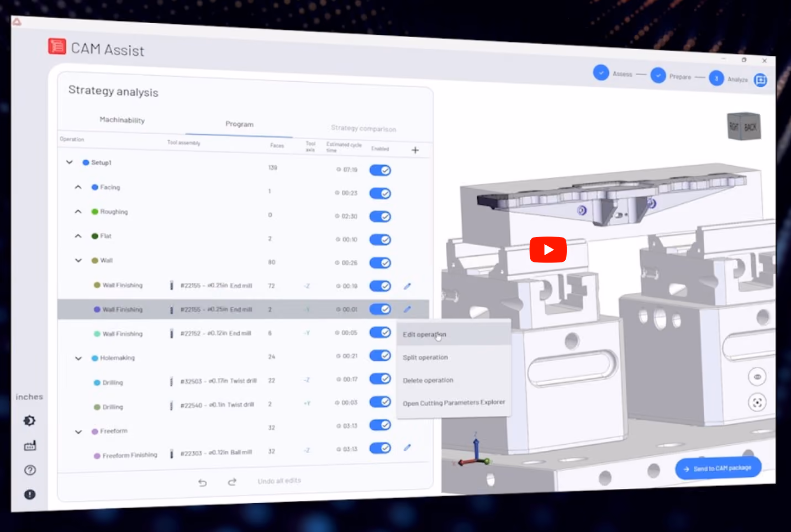The height and width of the screenshot is (532, 791).
Task: Toggle Holemaking group enabled switch
Action: 380,355
